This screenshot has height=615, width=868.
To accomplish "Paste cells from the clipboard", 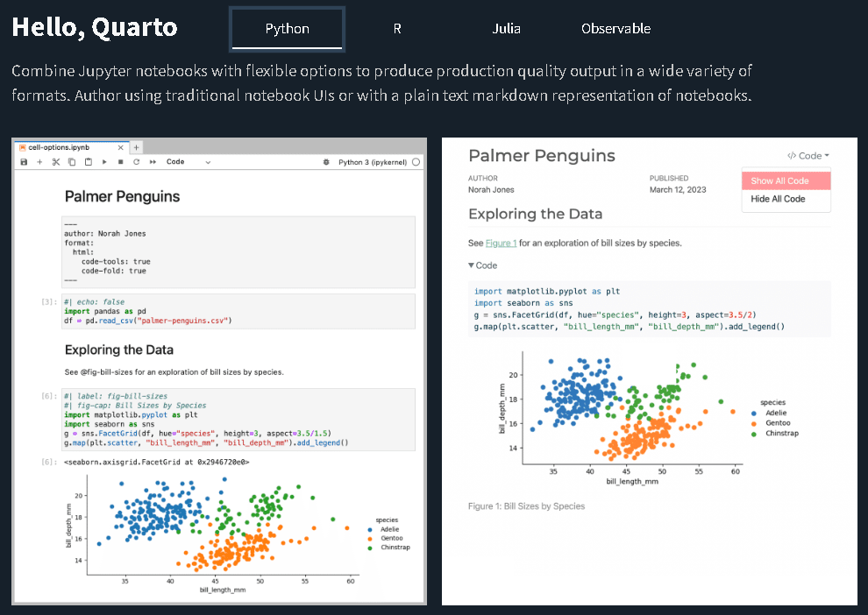I will [x=88, y=161].
